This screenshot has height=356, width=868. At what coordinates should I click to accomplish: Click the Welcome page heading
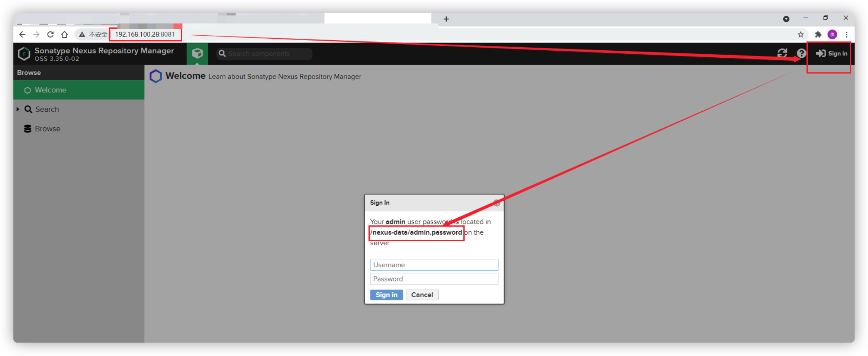click(185, 76)
